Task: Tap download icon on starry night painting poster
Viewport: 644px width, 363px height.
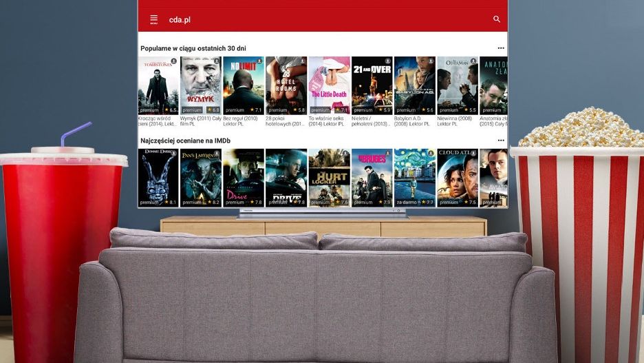Action: [x=431, y=153]
